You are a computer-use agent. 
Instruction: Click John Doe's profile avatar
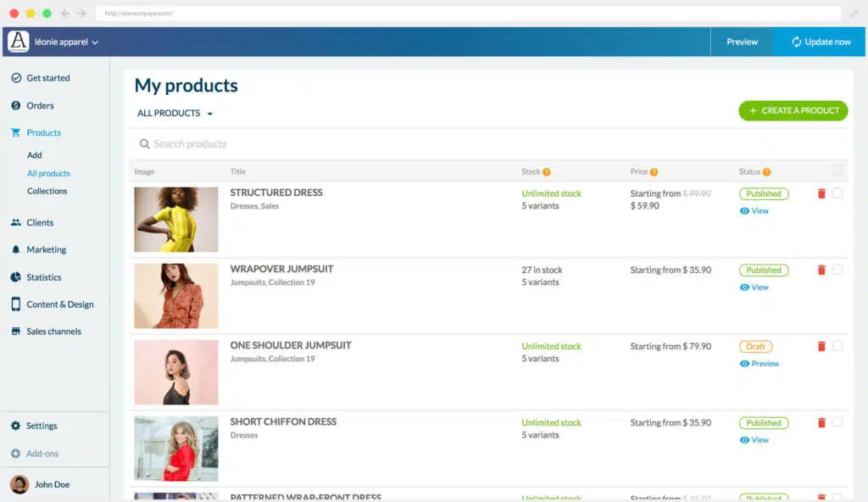[19, 484]
